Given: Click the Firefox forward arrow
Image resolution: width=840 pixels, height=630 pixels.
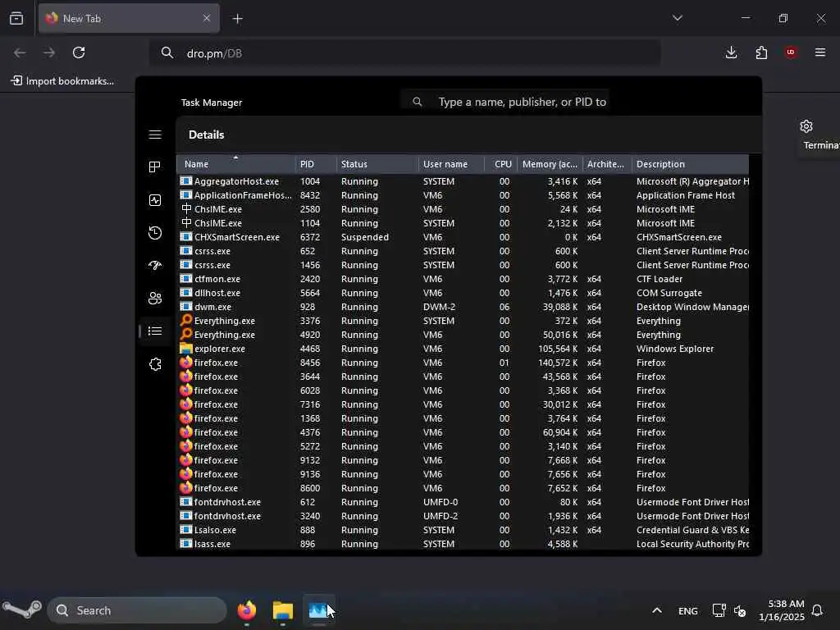Looking at the screenshot, I should (x=48, y=52).
